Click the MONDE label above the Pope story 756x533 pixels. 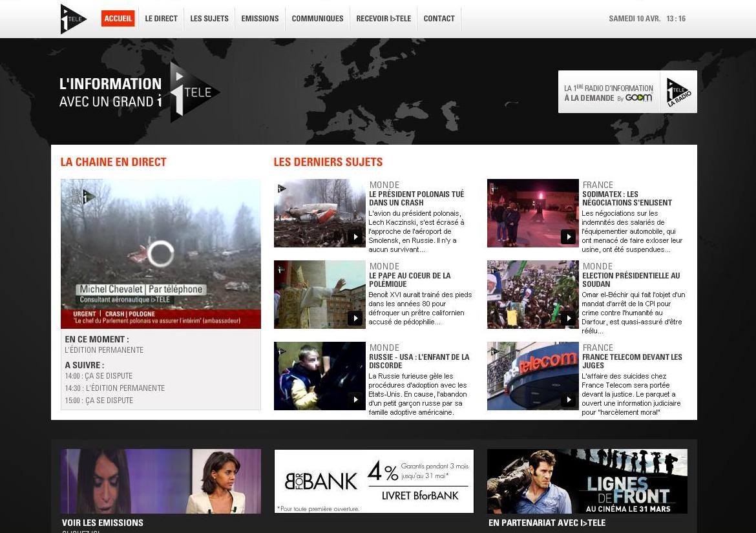(384, 266)
